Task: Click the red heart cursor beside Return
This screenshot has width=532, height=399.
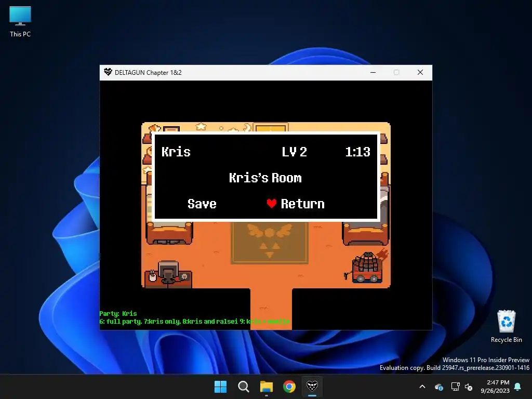Action: (x=271, y=203)
